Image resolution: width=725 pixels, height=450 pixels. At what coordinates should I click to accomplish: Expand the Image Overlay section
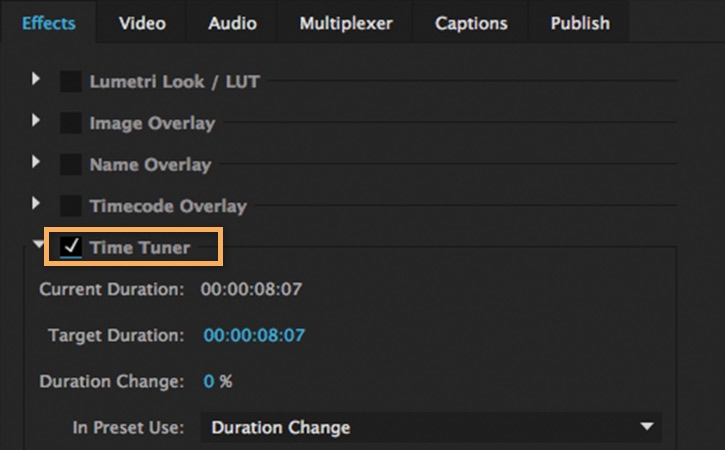click(37, 122)
